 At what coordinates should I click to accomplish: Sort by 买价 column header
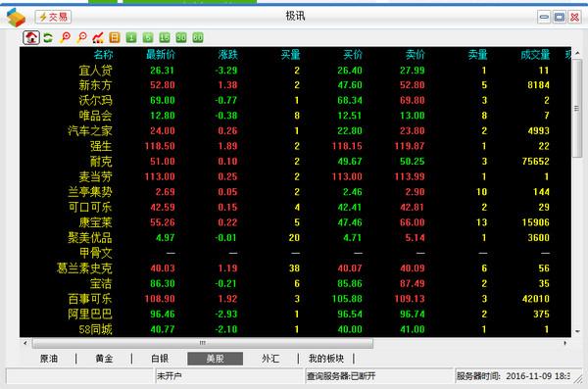click(353, 55)
